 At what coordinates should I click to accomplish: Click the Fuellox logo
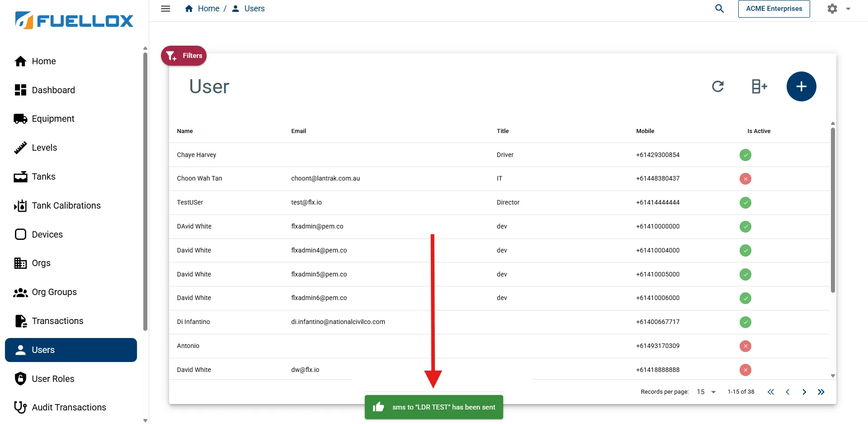pyautogui.click(x=74, y=20)
